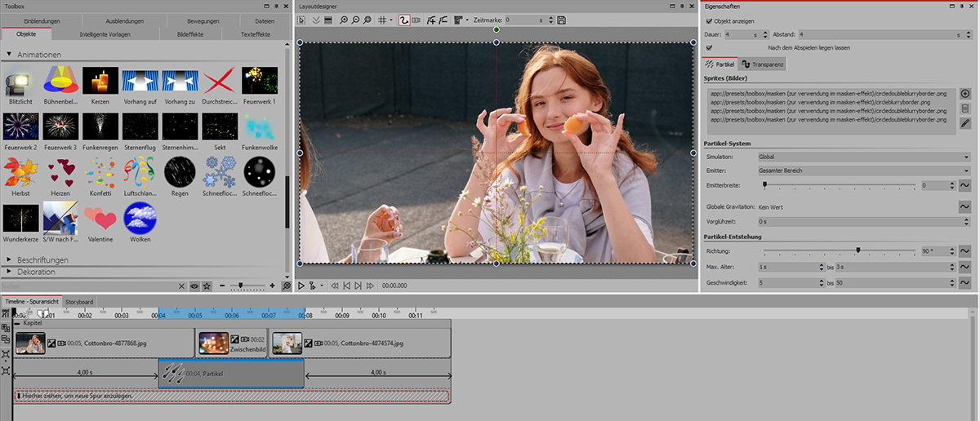
Task: Click the Richtung slider handle
Action: point(857,251)
